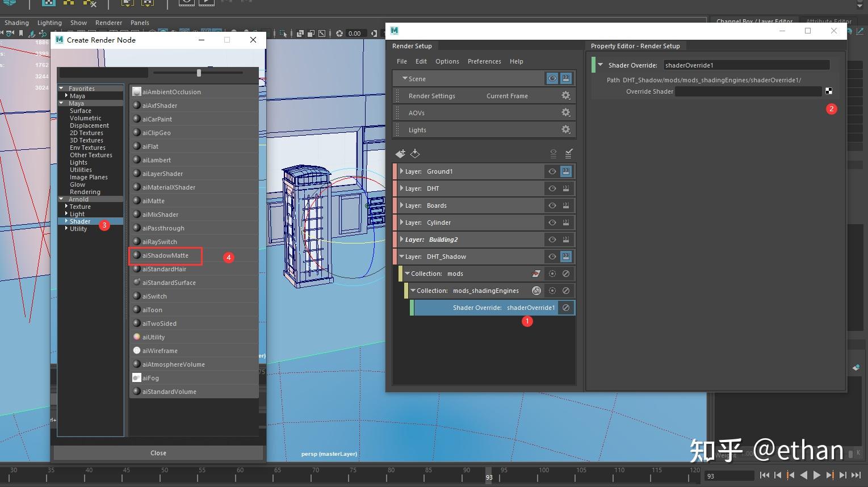Expand the Boards layer
This screenshot has width=868, height=487.
coord(401,205)
